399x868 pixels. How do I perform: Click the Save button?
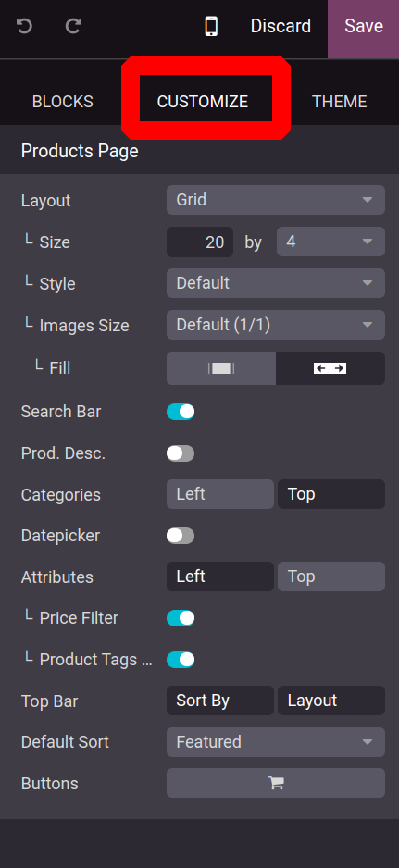(364, 26)
